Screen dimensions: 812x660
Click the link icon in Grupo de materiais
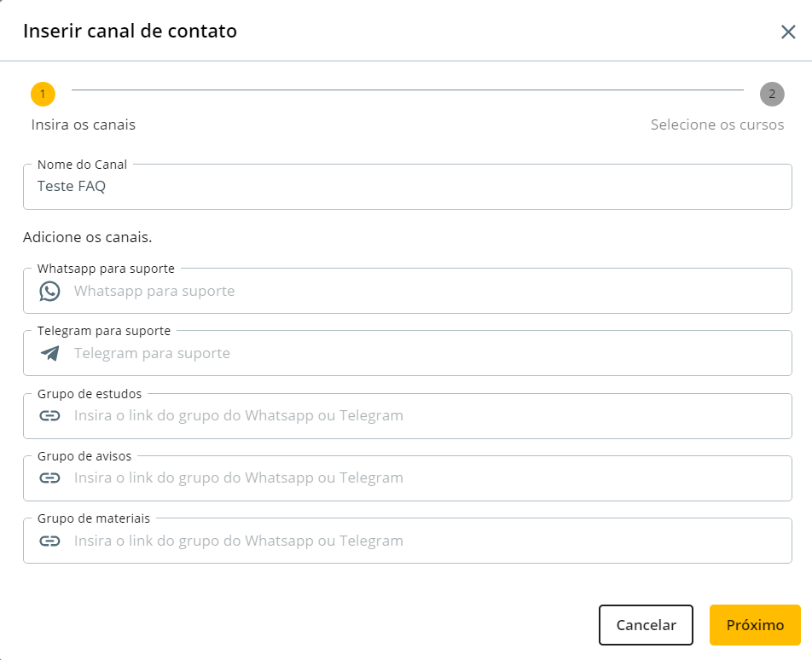click(x=50, y=541)
